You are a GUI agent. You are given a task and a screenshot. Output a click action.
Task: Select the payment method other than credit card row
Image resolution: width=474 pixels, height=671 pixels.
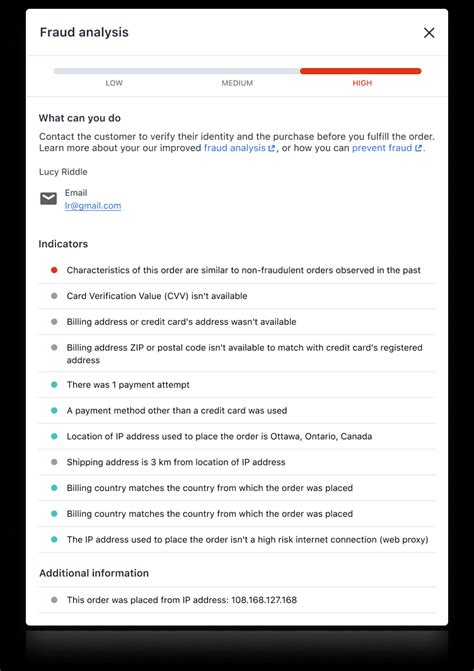[237, 411]
